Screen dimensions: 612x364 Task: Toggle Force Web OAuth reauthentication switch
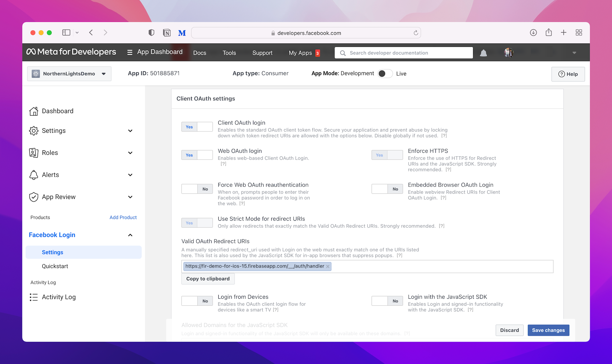click(197, 189)
